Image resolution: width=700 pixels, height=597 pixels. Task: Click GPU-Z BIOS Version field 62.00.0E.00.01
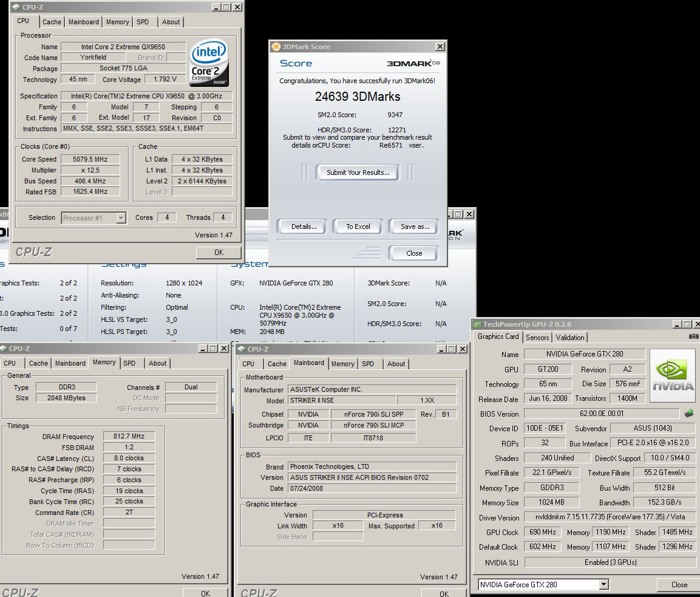click(x=601, y=414)
